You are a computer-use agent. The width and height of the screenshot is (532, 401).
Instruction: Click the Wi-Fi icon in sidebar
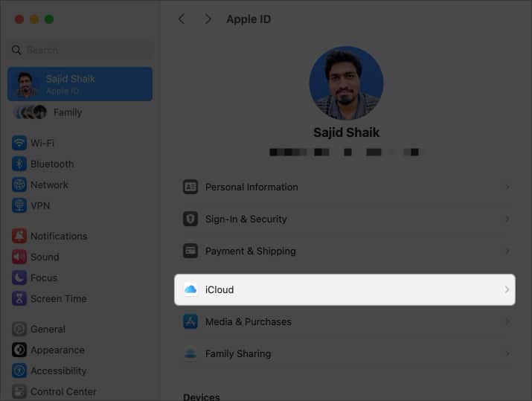click(19, 143)
